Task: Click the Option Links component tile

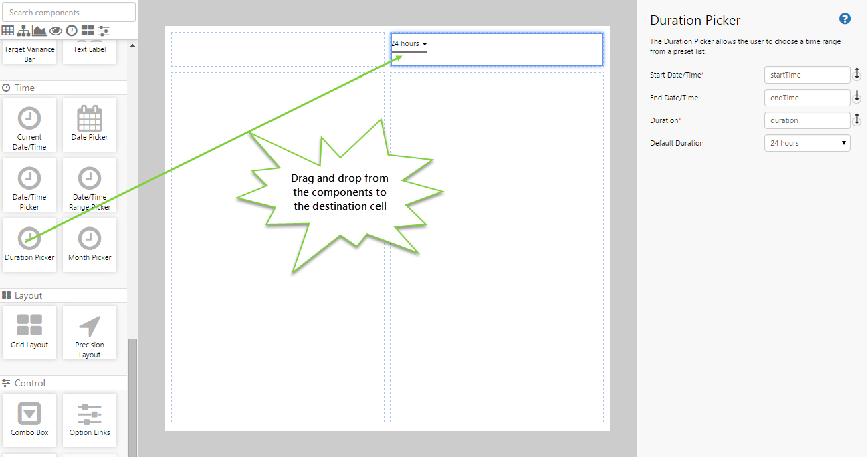Action: click(90, 420)
